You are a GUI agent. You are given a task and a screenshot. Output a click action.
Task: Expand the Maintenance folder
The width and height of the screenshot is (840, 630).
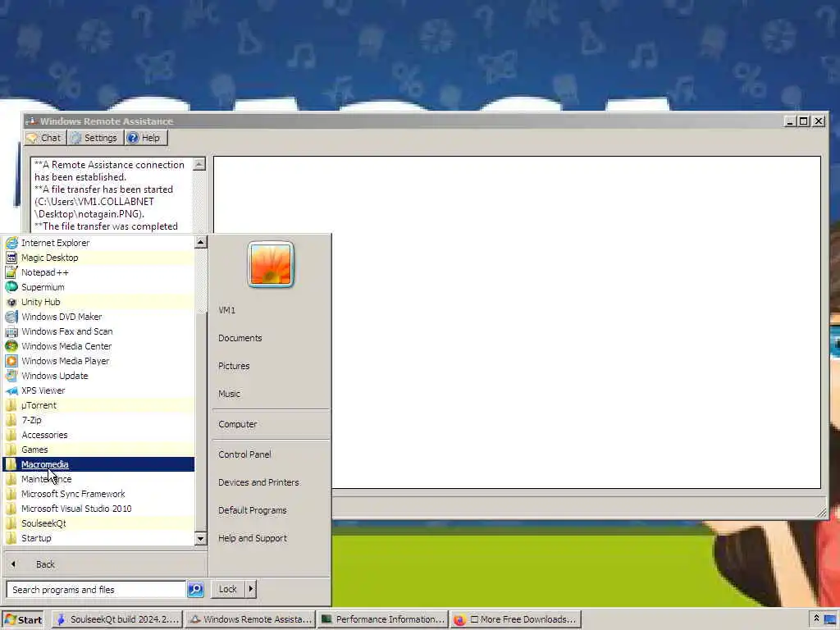[x=99, y=479]
